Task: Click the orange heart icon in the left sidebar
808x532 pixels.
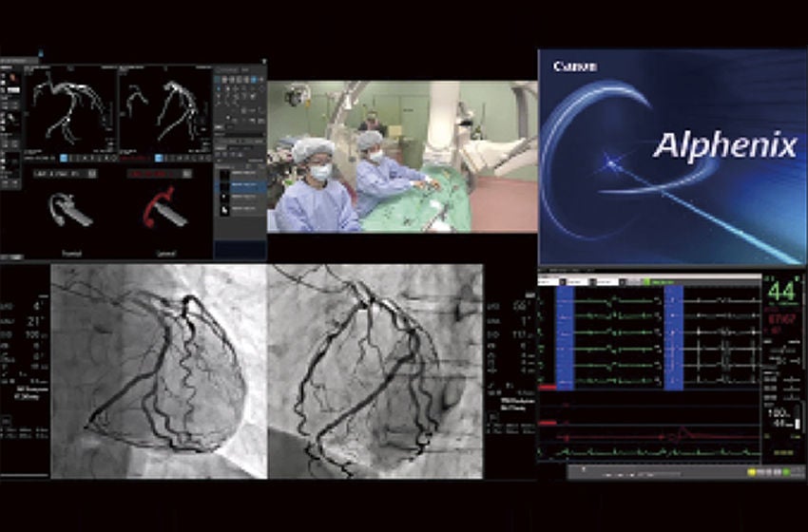Action: (13, 78)
